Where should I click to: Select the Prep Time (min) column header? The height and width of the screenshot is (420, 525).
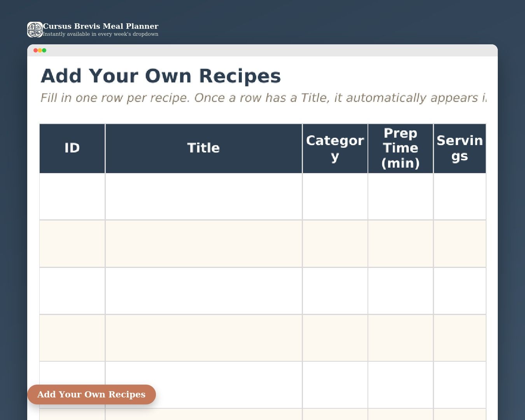401,148
